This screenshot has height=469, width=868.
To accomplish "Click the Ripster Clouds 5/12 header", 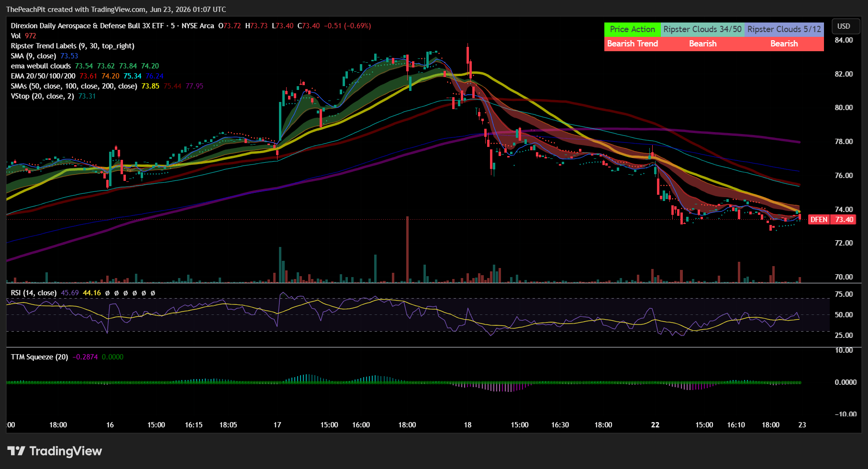I will [x=784, y=29].
